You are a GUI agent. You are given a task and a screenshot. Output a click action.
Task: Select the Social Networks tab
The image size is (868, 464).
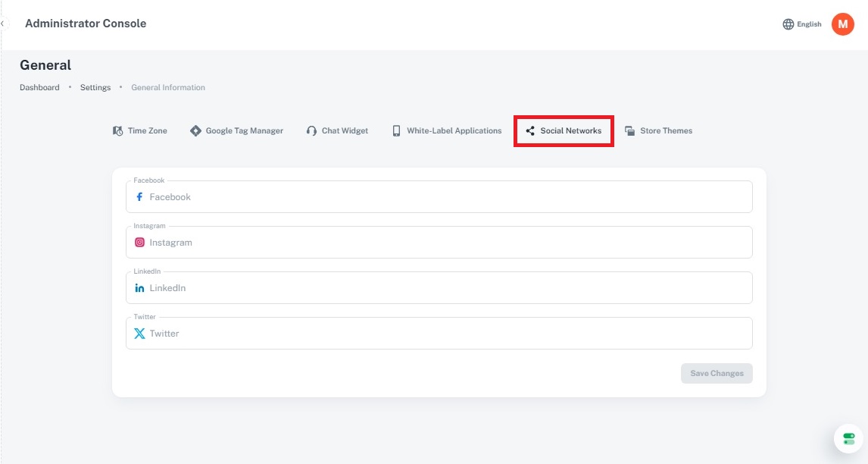tap(564, 130)
